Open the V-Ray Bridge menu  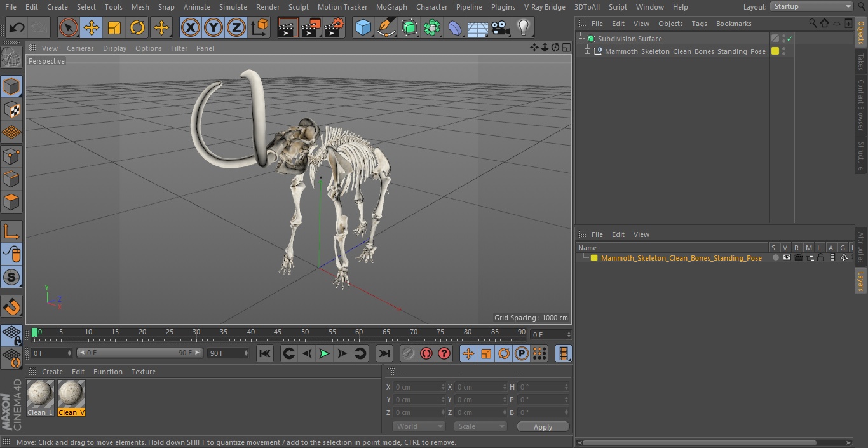tap(545, 7)
